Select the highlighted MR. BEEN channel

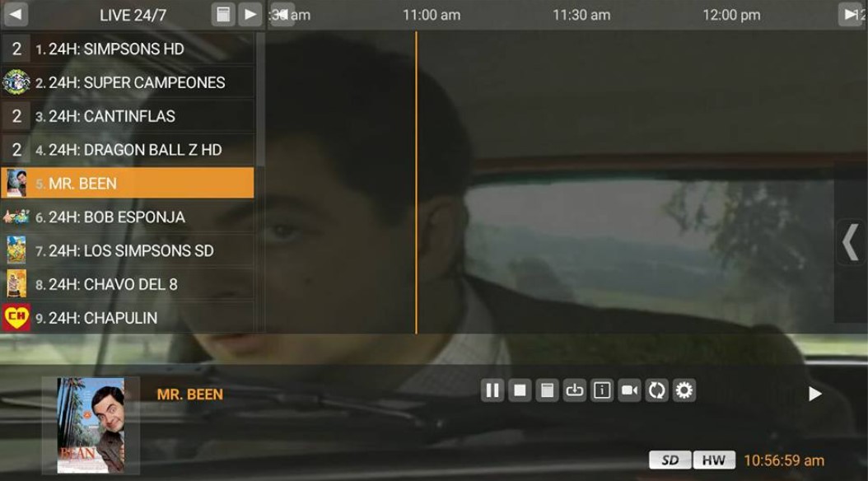tap(128, 183)
